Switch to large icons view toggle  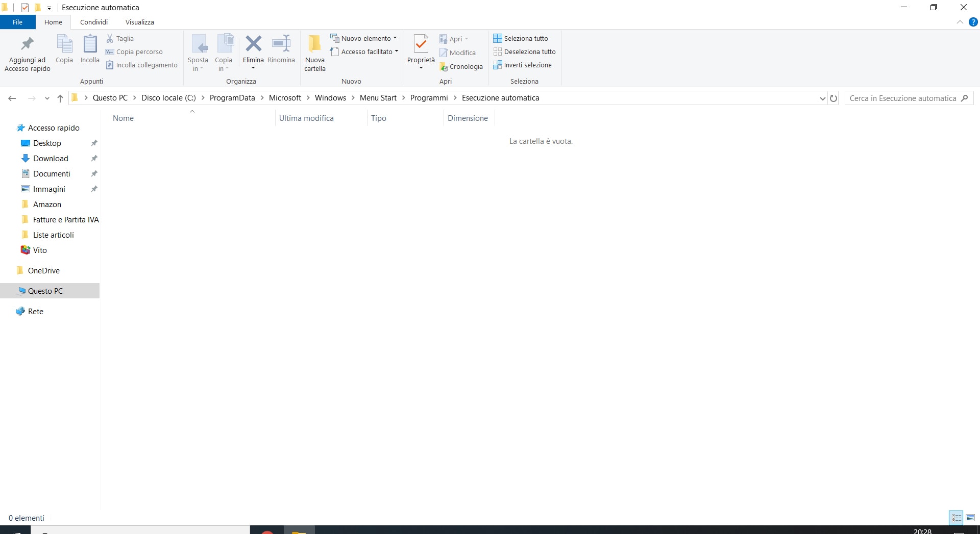click(971, 517)
